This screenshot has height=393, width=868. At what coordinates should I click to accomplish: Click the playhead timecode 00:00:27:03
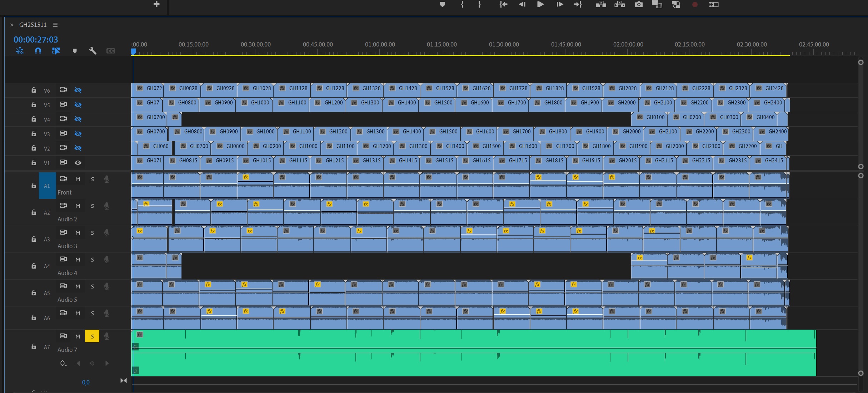(36, 40)
